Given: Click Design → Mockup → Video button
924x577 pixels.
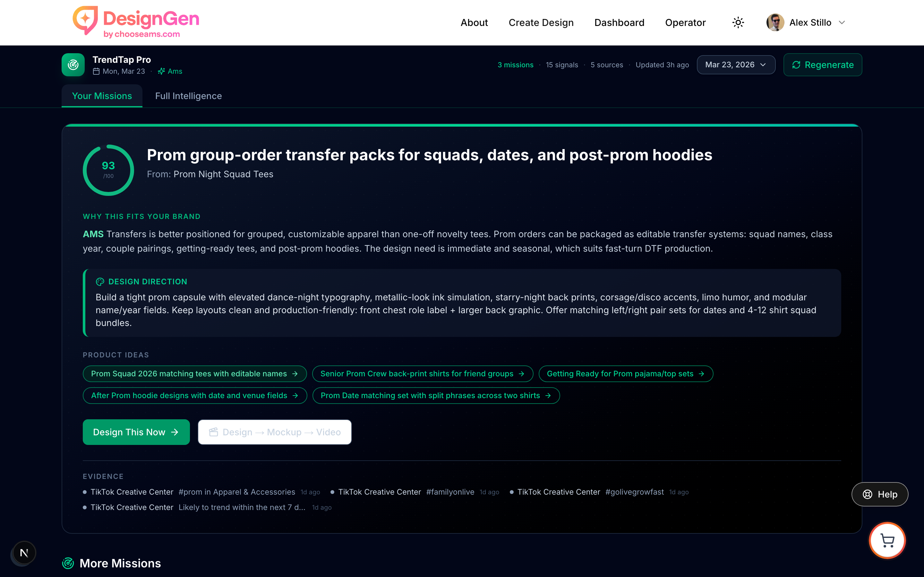Looking at the screenshot, I should [x=275, y=432].
